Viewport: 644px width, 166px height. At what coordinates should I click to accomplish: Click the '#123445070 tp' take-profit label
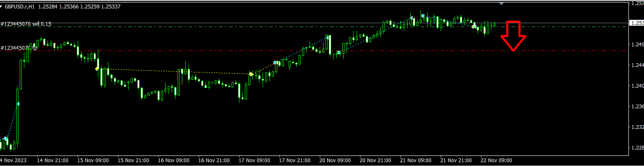click(x=19, y=48)
